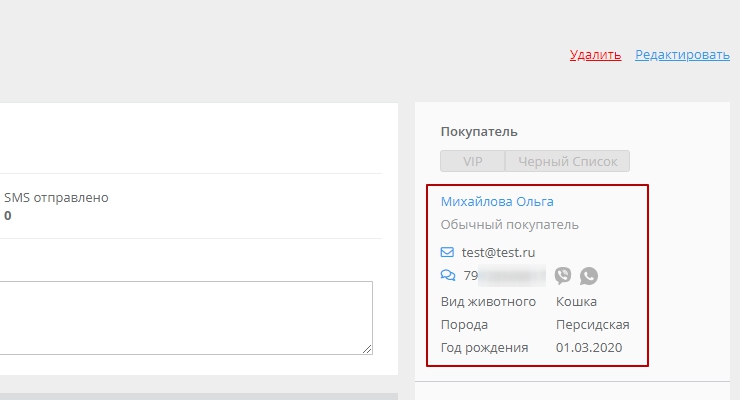The height and width of the screenshot is (400, 740).
Task: Open the Редактировать link
Action: point(682,55)
